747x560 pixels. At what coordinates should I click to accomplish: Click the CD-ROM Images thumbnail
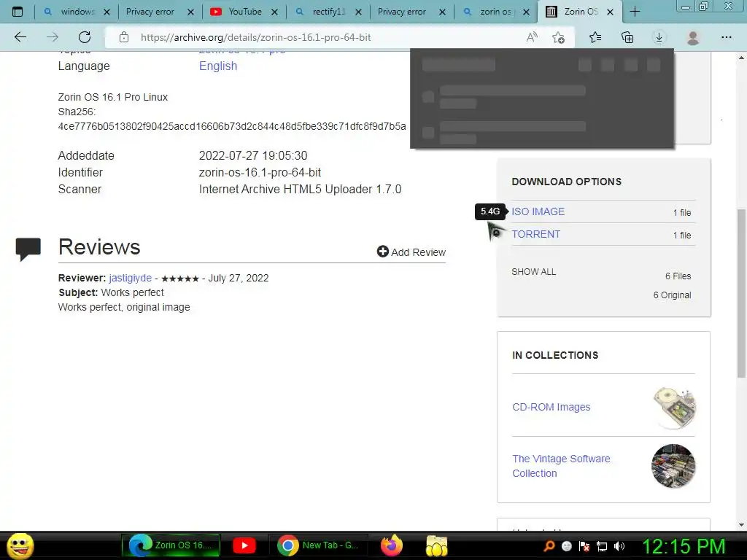(x=673, y=408)
